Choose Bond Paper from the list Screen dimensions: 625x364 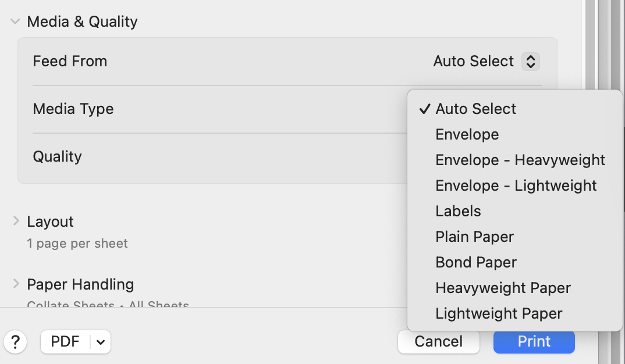click(x=475, y=262)
